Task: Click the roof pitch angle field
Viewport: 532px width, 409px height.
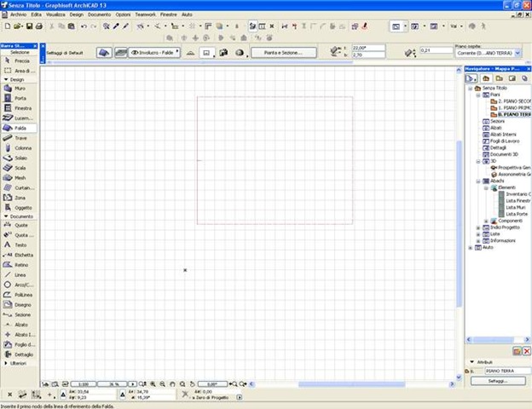Action: point(368,48)
